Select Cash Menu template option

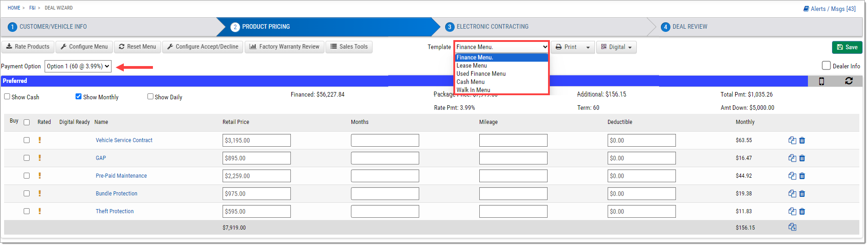click(x=502, y=82)
